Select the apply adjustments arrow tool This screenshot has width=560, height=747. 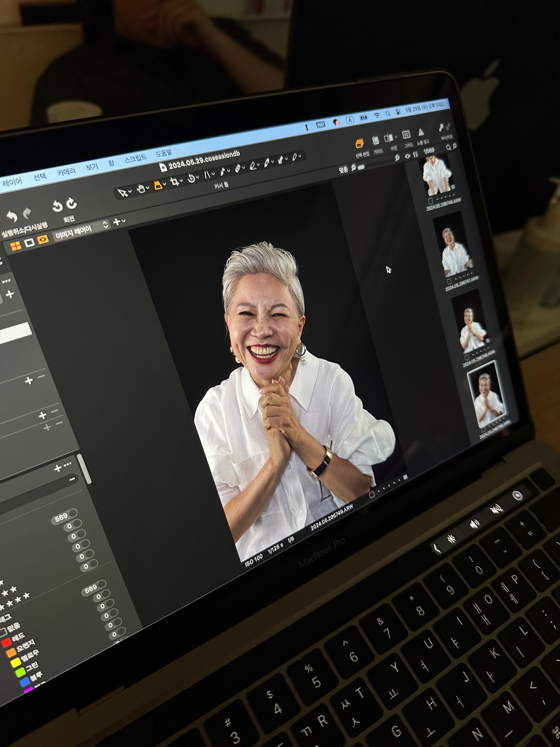click(x=281, y=160)
